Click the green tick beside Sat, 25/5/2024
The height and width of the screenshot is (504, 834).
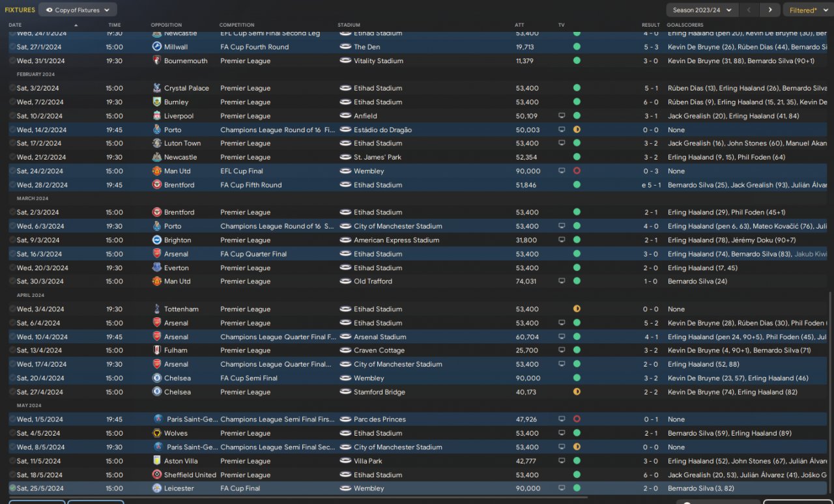tap(12, 488)
